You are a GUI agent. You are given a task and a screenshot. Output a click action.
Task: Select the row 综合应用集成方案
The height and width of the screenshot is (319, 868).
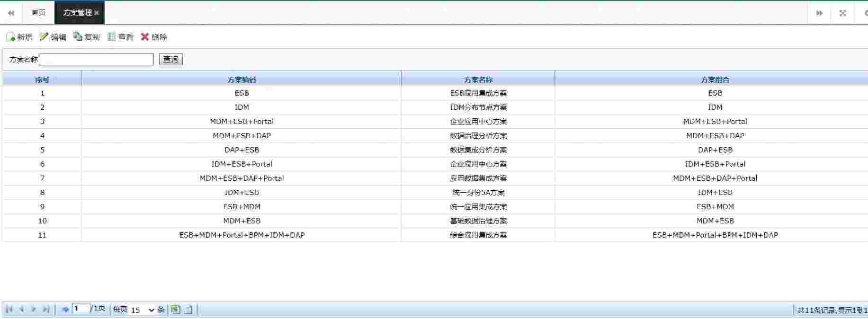click(478, 235)
